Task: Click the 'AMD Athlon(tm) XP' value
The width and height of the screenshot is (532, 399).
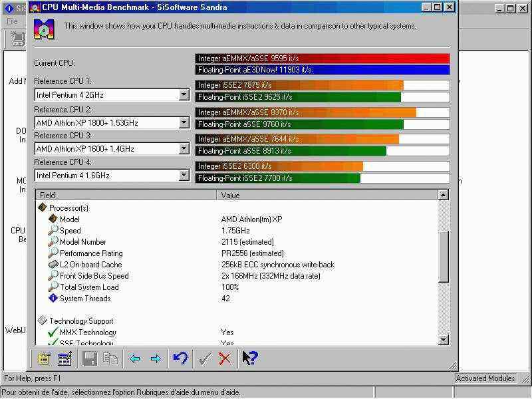Action: pos(251,219)
